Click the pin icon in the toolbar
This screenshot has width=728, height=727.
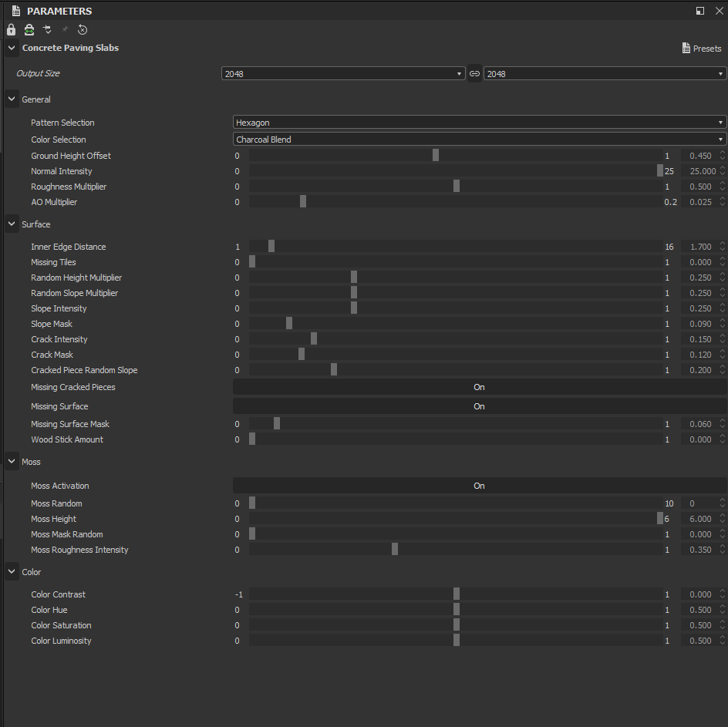[x=65, y=30]
